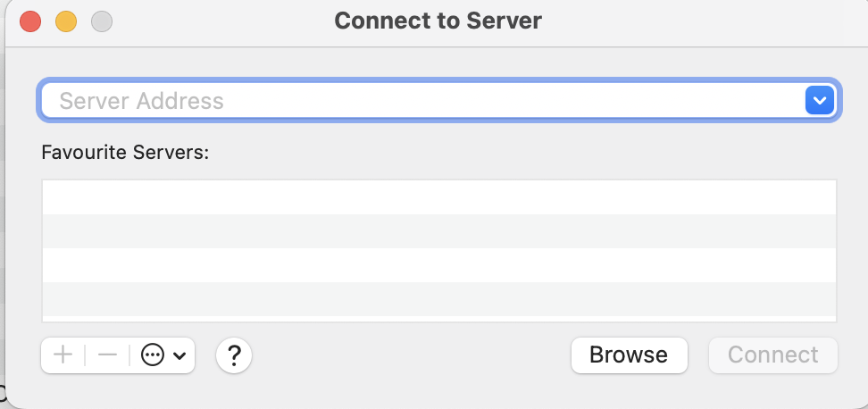
Task: Select the second shaded row in favourites list
Action: click(x=439, y=231)
